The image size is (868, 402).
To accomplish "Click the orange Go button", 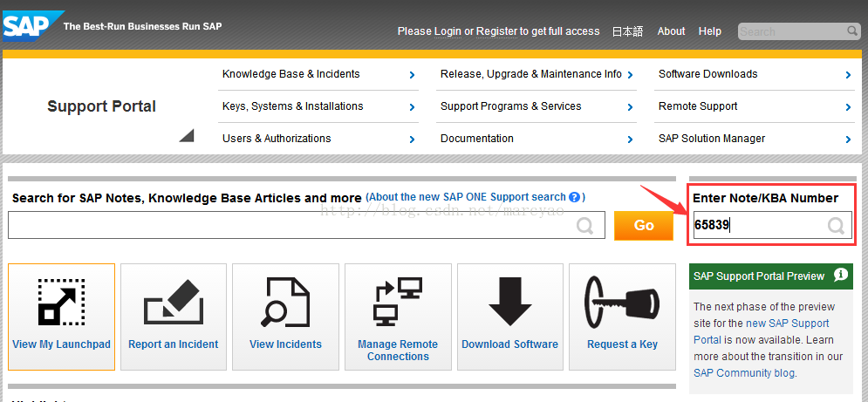I will pos(644,225).
